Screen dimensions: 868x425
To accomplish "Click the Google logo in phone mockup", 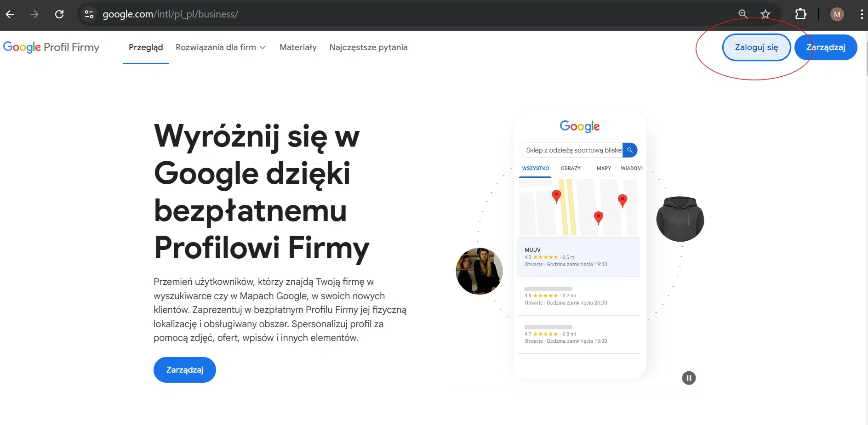I will [580, 126].
